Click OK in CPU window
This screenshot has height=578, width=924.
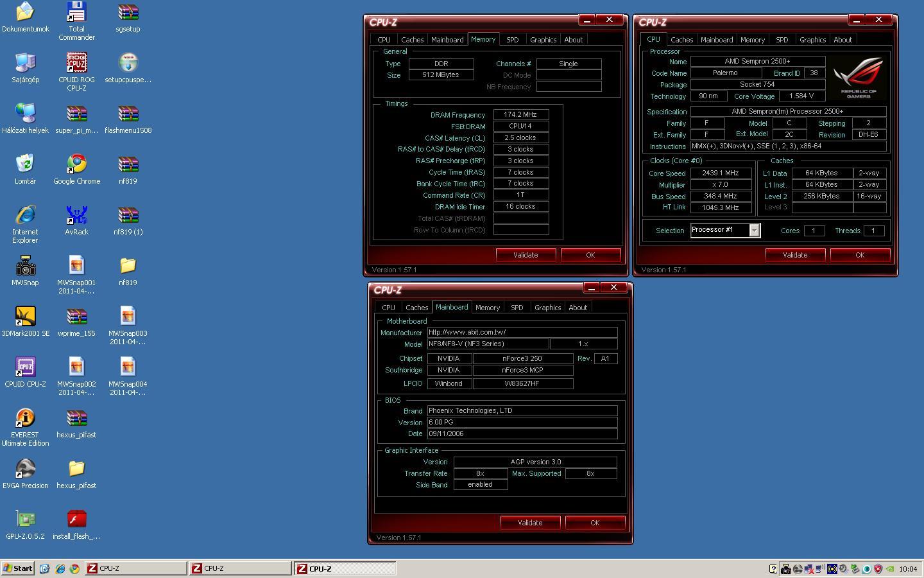pos(860,255)
